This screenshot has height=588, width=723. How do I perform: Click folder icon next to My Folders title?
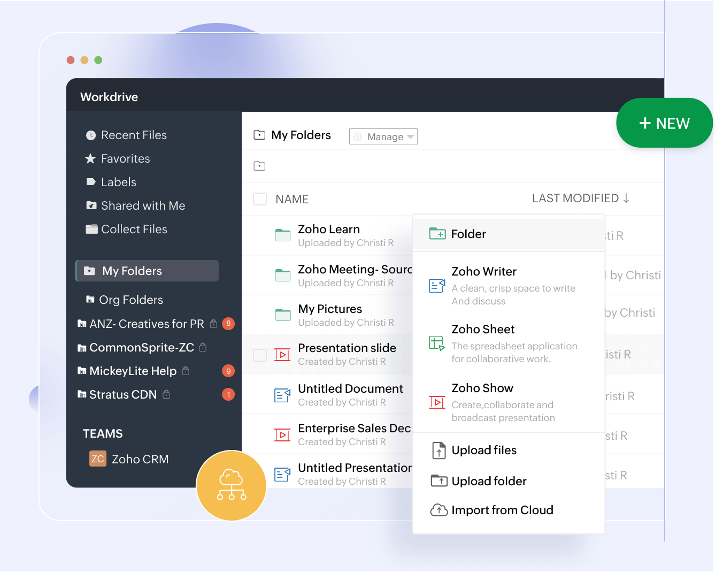click(x=259, y=135)
